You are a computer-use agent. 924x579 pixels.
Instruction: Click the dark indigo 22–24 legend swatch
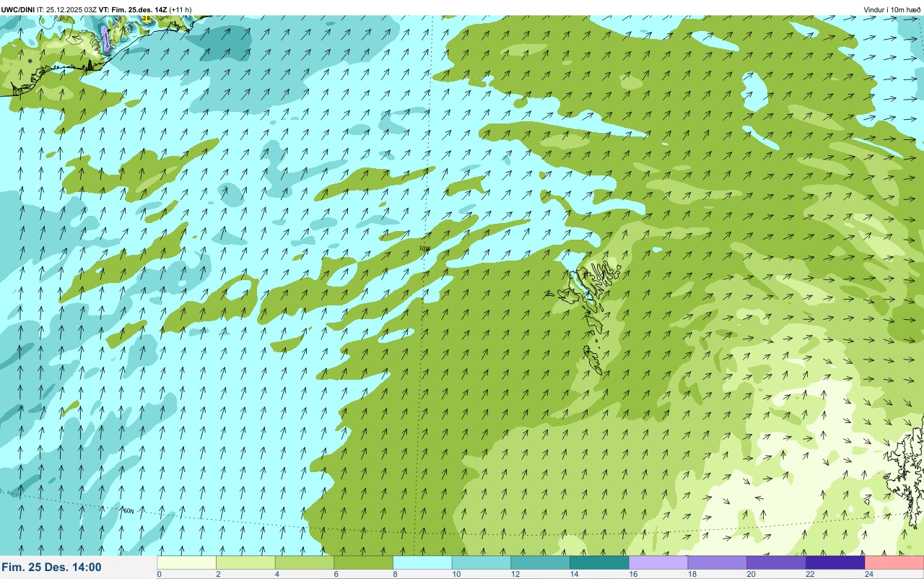click(x=835, y=562)
